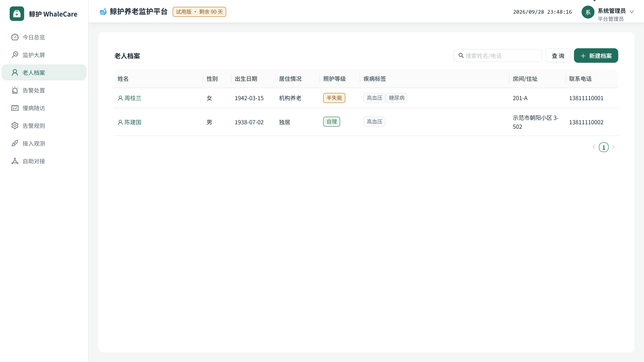Click the 接入观测 plug icon
Image resolution: width=644 pixels, height=362 pixels.
point(15,143)
